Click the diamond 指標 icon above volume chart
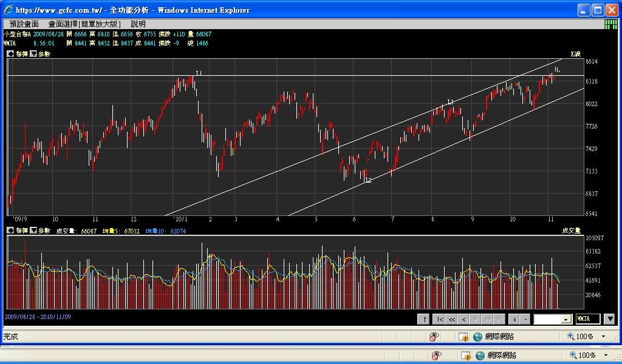The image size is (622, 364). tap(10, 230)
